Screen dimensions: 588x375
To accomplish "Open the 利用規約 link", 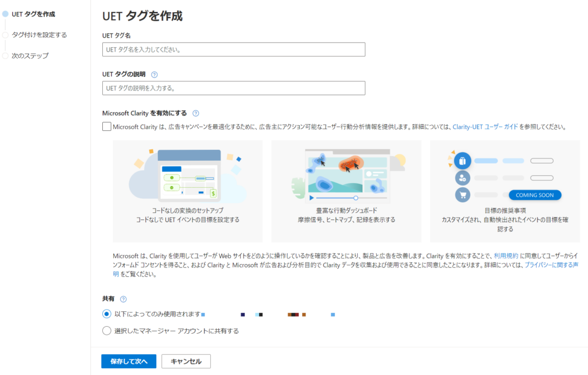I will pos(506,256).
